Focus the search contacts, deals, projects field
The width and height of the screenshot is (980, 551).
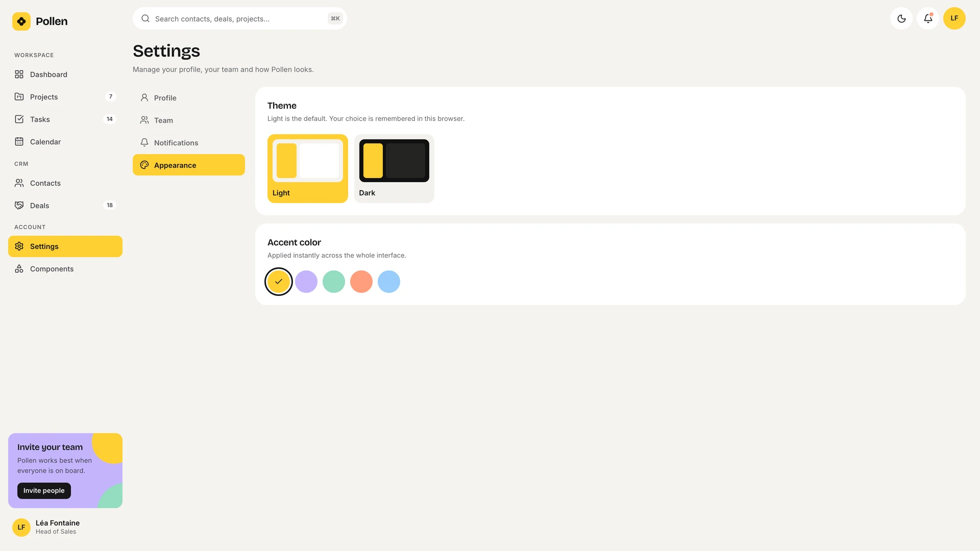click(240, 18)
